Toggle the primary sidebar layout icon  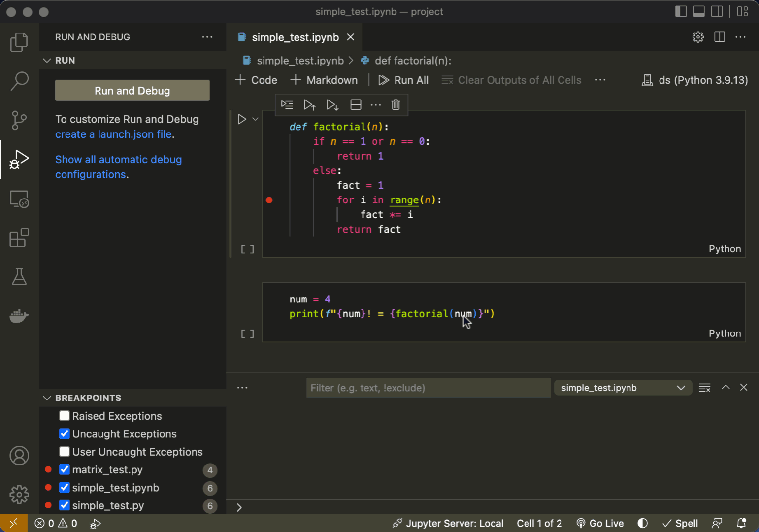[681, 11]
